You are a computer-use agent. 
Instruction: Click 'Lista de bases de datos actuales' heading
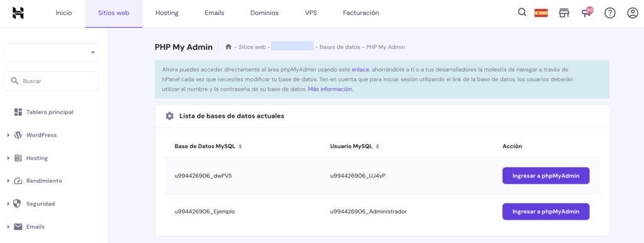231,116
